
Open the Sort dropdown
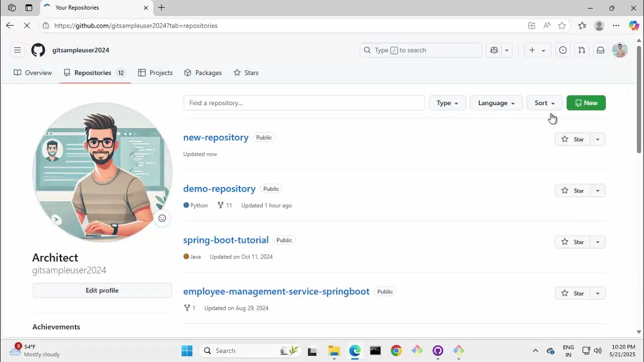point(544,103)
